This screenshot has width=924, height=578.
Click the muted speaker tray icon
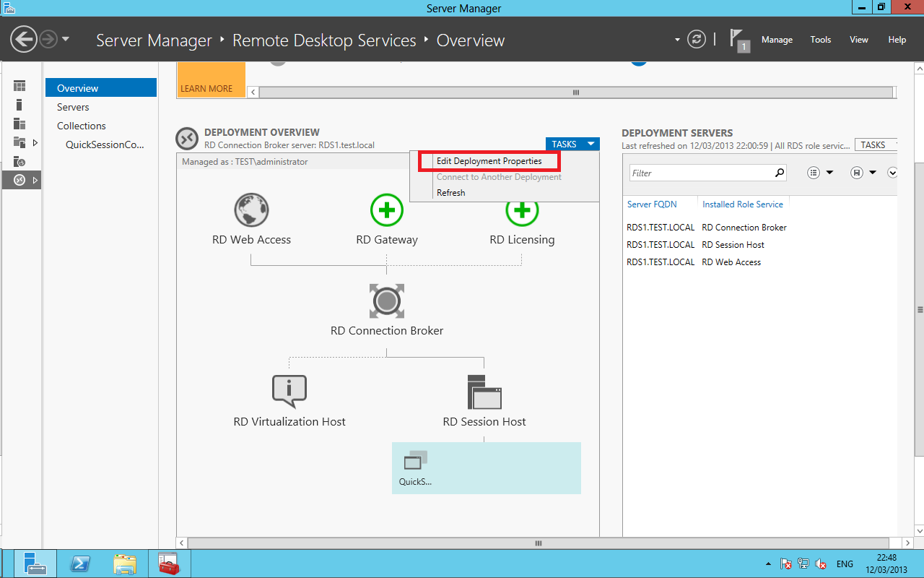(821, 564)
